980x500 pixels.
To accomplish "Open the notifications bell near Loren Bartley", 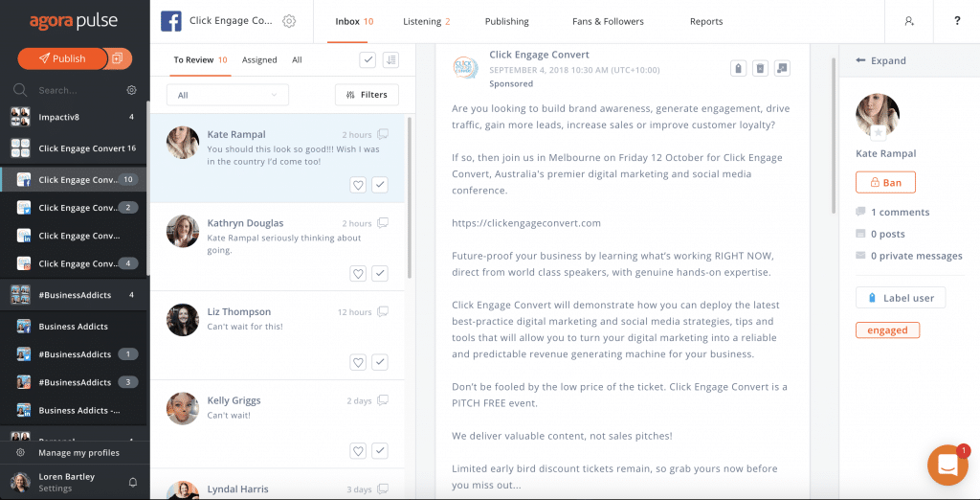I will [133, 482].
